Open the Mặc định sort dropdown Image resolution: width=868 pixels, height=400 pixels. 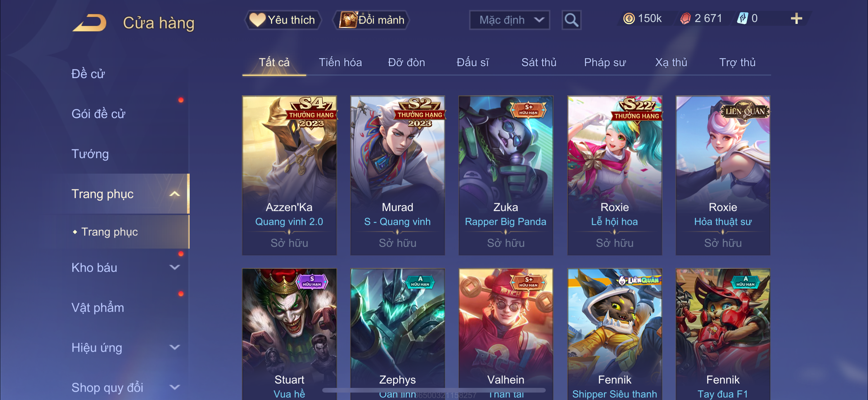point(509,20)
